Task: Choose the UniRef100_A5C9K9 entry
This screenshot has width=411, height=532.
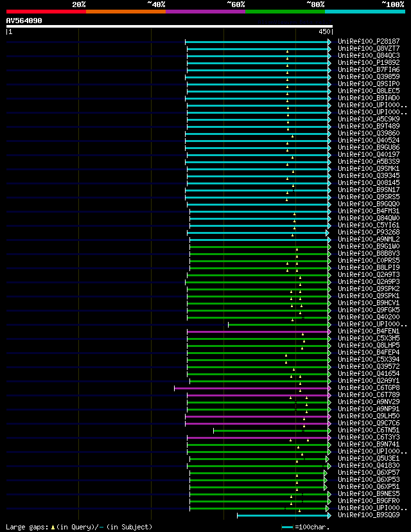Action: 369,119
